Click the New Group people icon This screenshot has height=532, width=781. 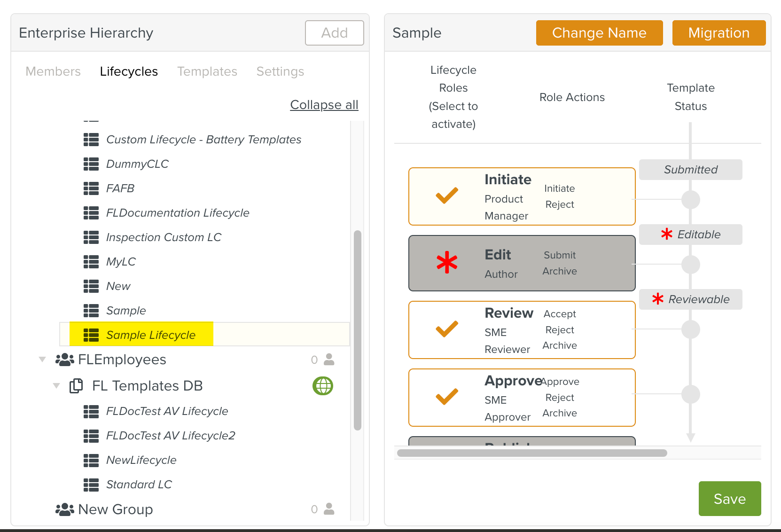tap(64, 509)
